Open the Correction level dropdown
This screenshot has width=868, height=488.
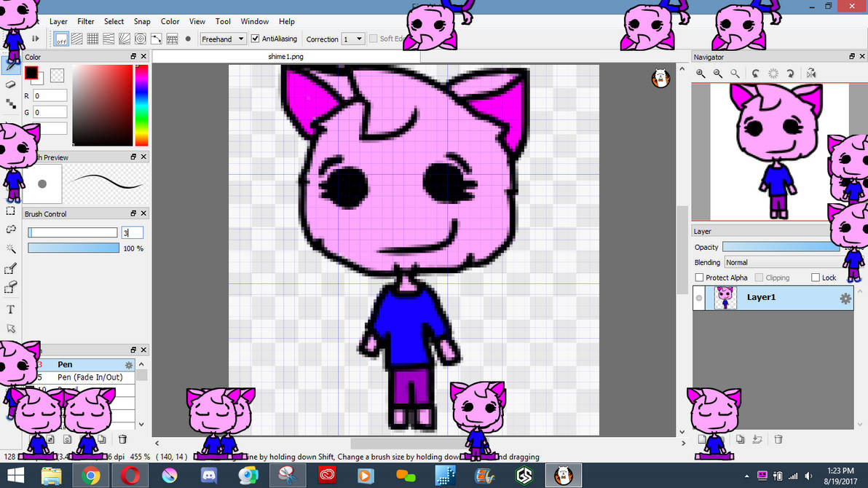tap(352, 38)
